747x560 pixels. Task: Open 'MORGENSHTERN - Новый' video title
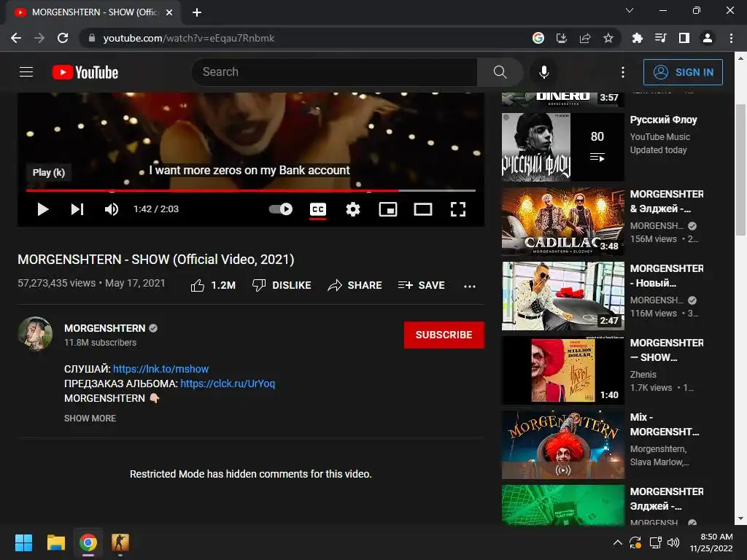(667, 276)
